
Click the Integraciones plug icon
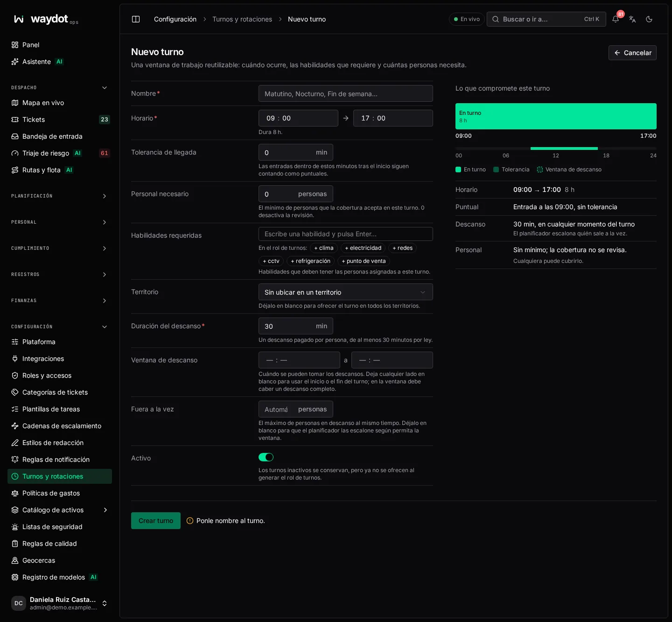point(15,359)
